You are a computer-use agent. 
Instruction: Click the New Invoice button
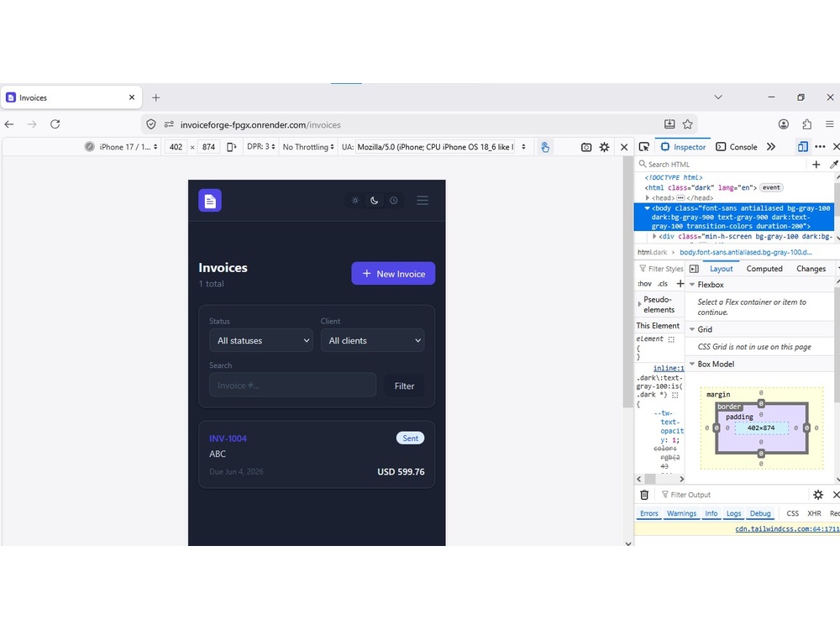[393, 274]
